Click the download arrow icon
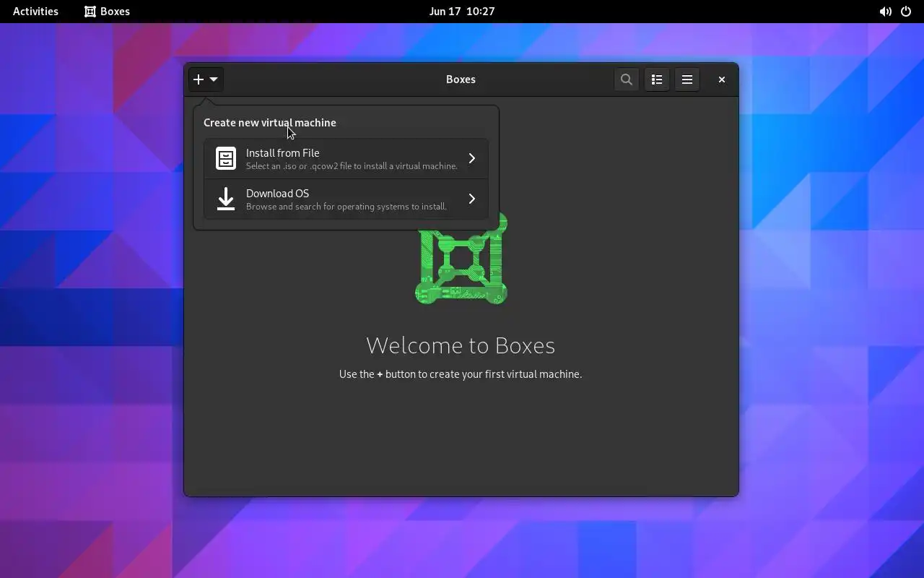 (226, 199)
